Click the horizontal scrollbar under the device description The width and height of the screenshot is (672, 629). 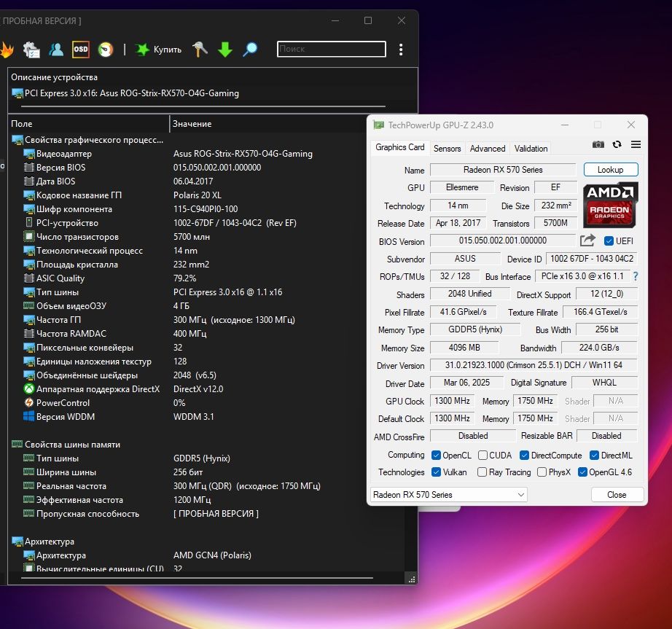[x=203, y=106]
